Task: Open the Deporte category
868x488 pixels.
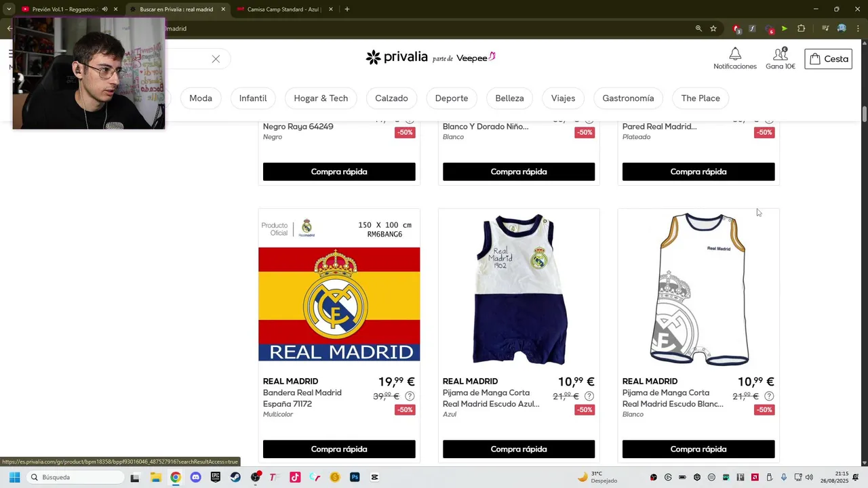Action: [452, 98]
